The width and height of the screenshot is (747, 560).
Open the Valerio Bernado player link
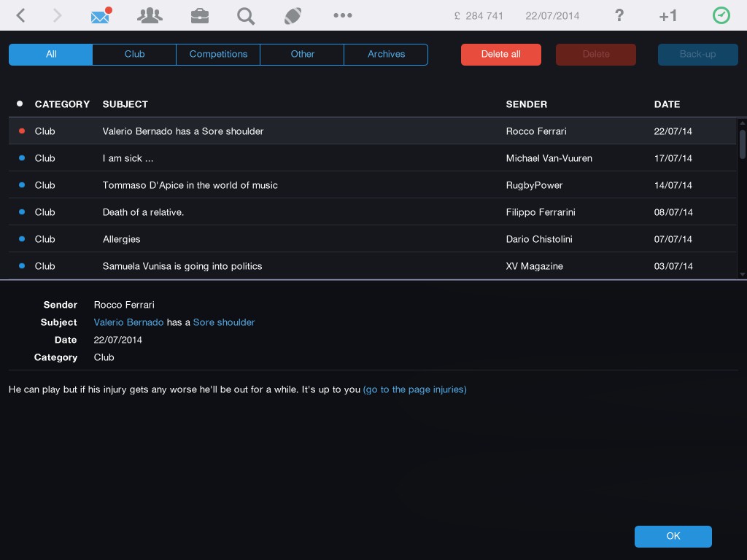pos(128,322)
